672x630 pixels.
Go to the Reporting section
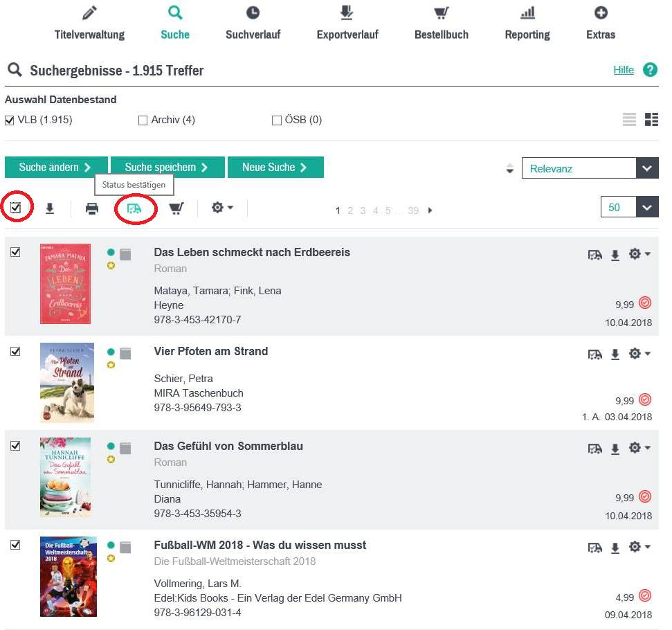point(527,23)
